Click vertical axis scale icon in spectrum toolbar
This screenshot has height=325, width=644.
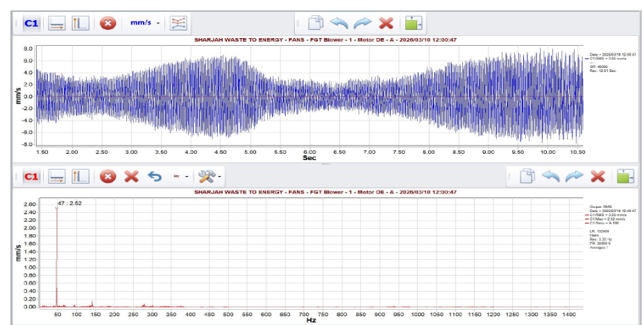tap(80, 177)
